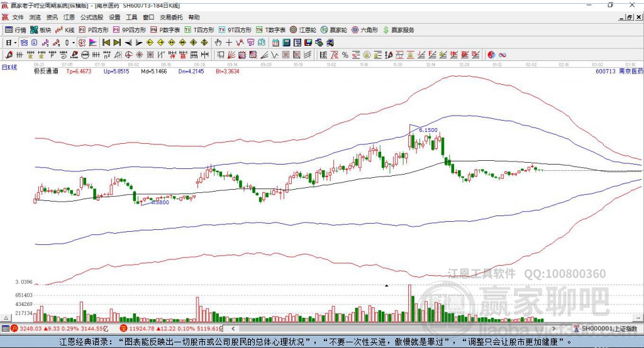This screenshot has height=348, width=644.
Task: Click the 日K线 label
Action: click(x=9, y=67)
